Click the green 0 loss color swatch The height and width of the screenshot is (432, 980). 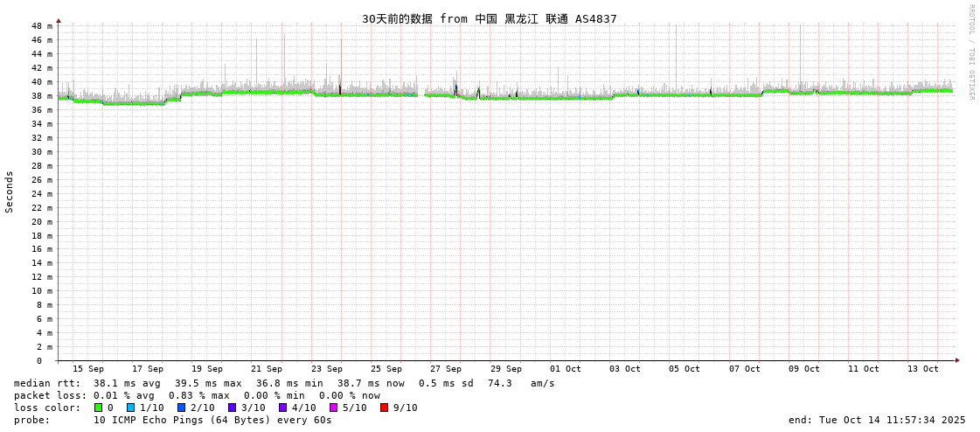coord(99,408)
